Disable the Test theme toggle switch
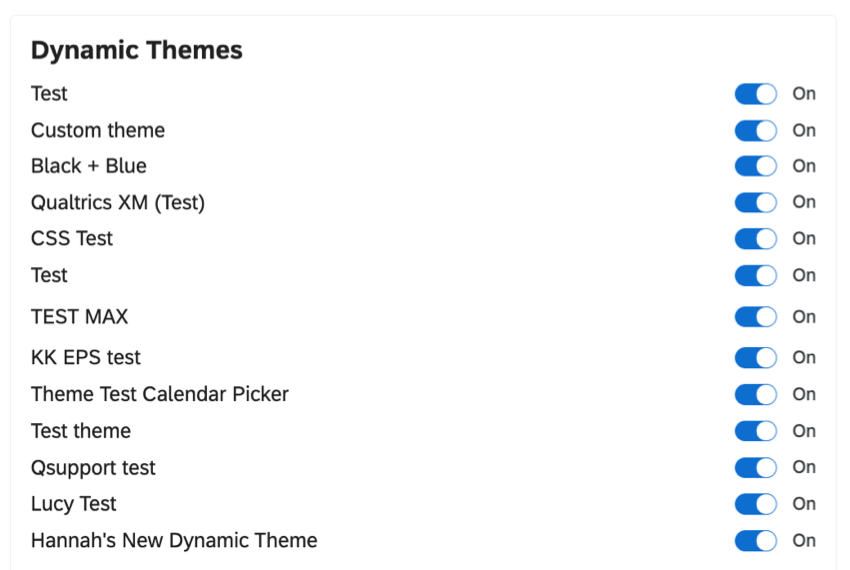The image size is (850, 570). [x=756, y=431]
